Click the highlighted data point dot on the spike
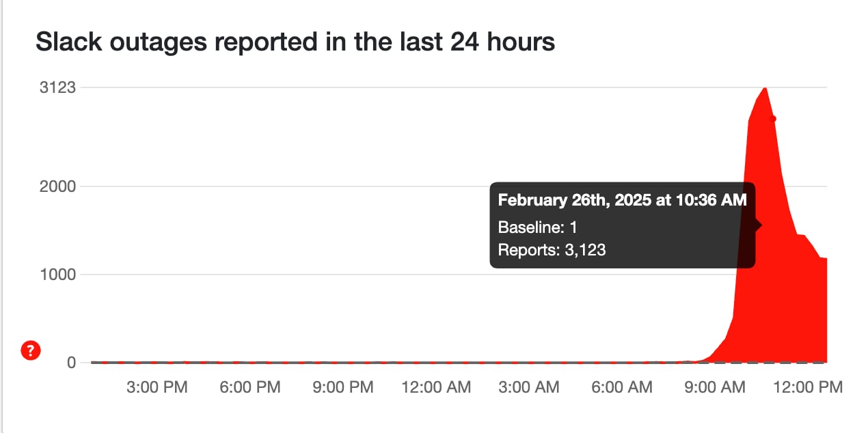Screen dimensions: 868x433 coord(773,119)
